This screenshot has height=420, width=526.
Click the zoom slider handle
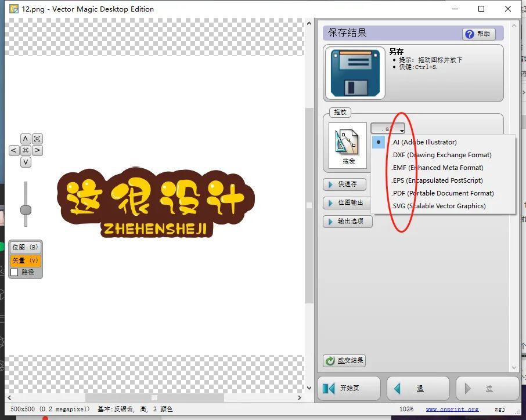(26, 210)
